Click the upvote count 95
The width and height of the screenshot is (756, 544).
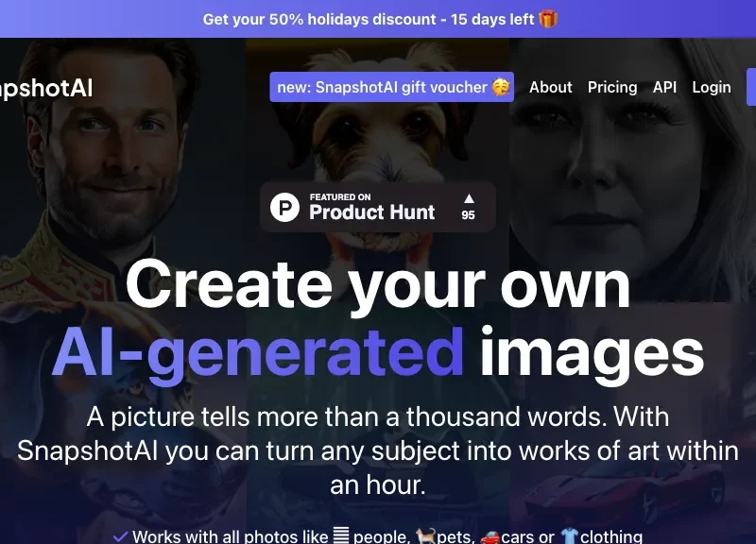(468, 215)
